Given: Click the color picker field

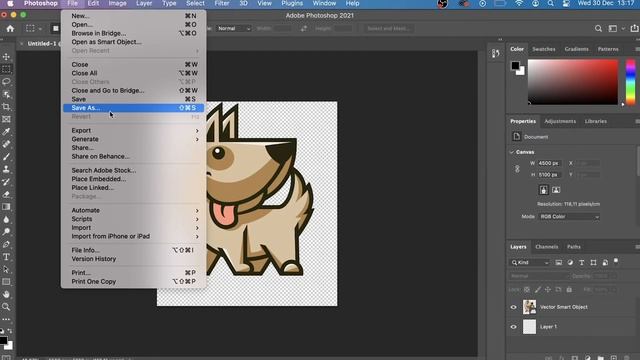Looking at the screenshot, I should click(x=573, y=82).
